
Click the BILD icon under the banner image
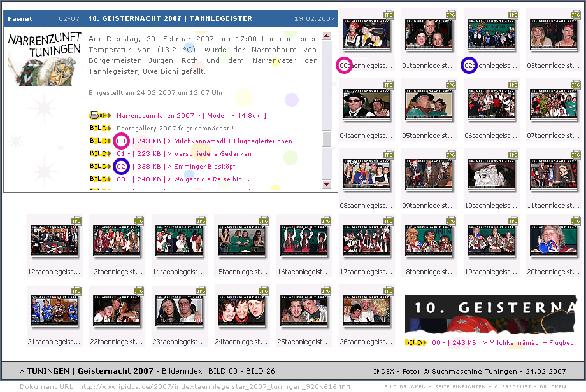pos(416,342)
